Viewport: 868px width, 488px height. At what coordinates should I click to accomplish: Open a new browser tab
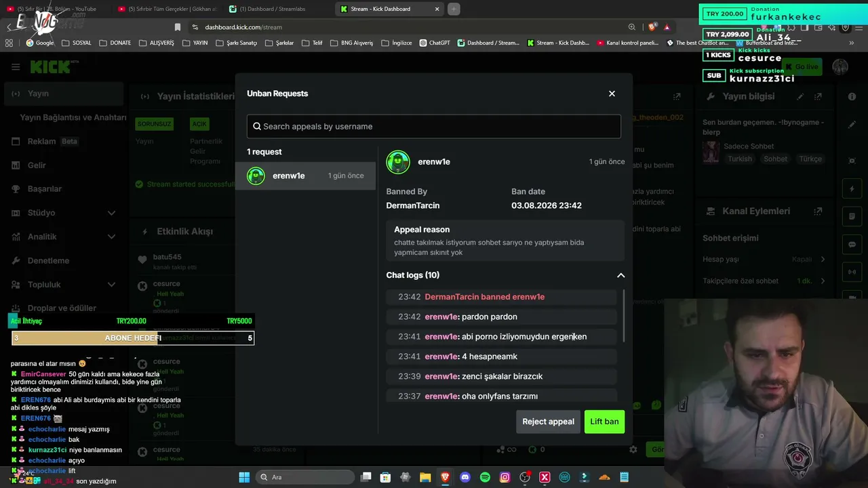pos(454,9)
